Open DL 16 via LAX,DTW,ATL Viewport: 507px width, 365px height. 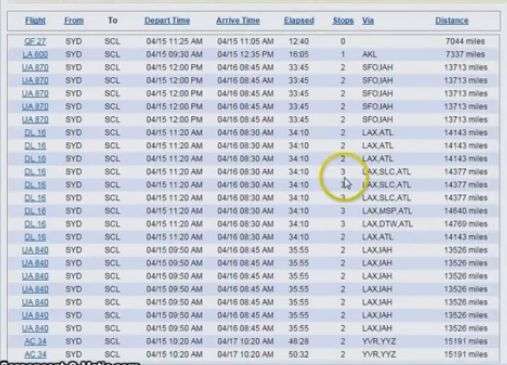[35, 224]
